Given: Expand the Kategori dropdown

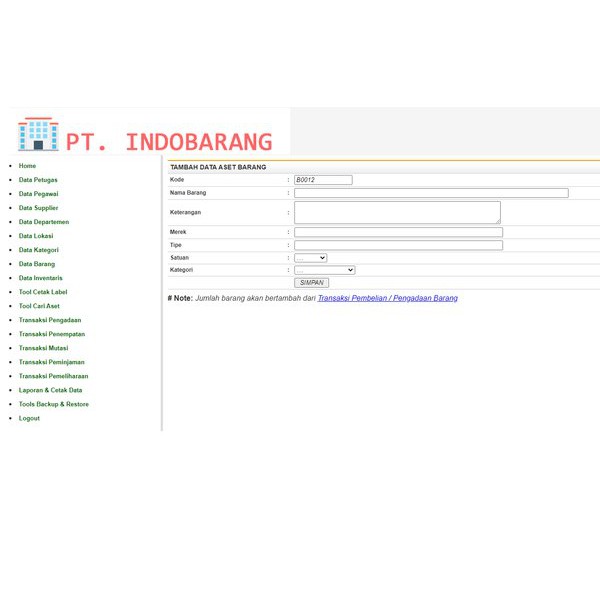Looking at the screenshot, I should coord(324,270).
